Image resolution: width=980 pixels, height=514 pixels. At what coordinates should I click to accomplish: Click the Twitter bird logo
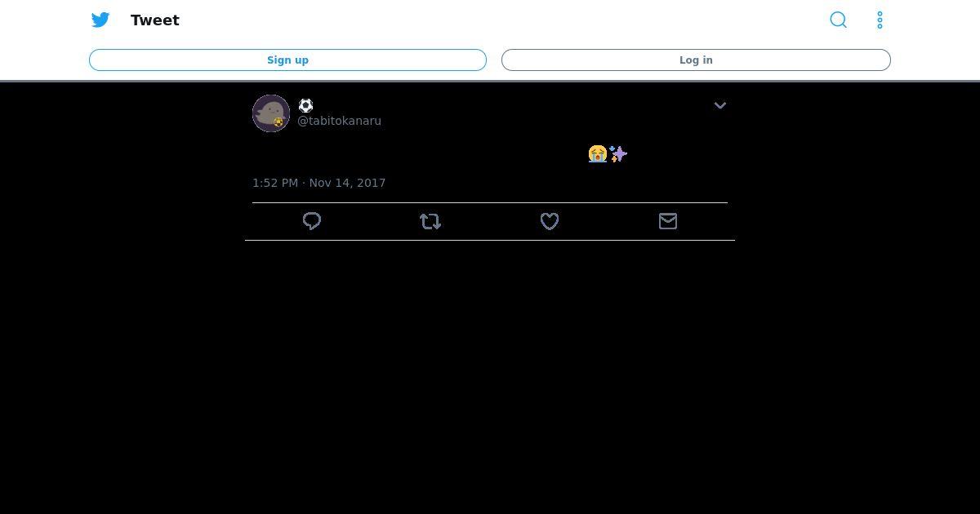(x=100, y=20)
